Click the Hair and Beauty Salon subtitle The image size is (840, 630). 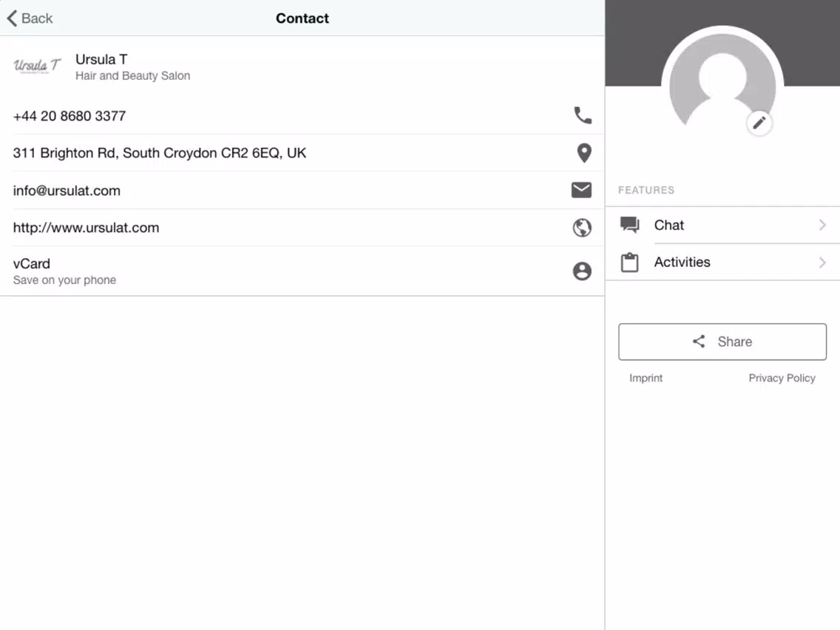[133, 75]
